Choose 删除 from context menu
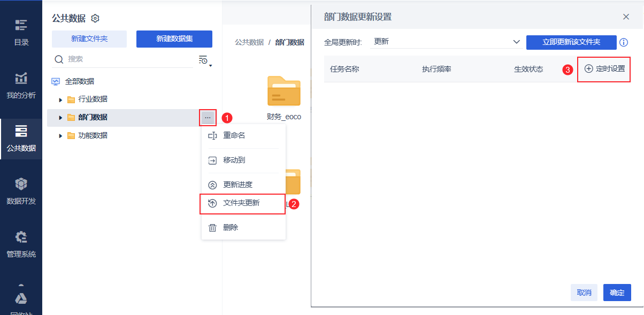The width and height of the screenshot is (644, 315). [x=243, y=228]
